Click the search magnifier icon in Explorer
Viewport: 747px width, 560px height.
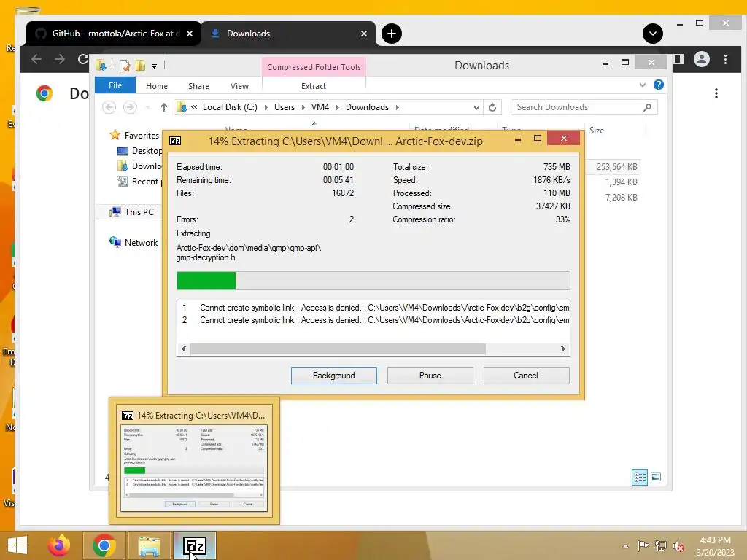click(648, 107)
